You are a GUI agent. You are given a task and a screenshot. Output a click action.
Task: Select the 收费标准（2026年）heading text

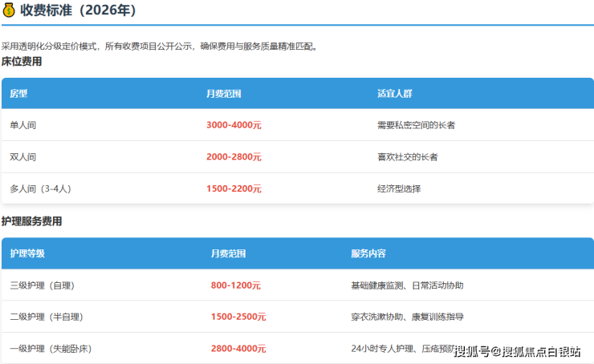point(78,11)
